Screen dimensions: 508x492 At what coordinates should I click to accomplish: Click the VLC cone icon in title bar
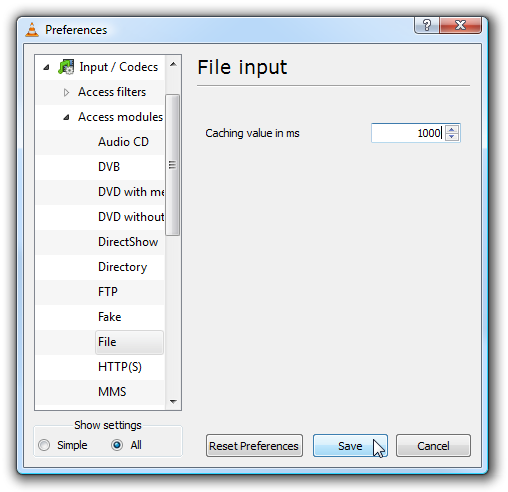[x=32, y=30]
